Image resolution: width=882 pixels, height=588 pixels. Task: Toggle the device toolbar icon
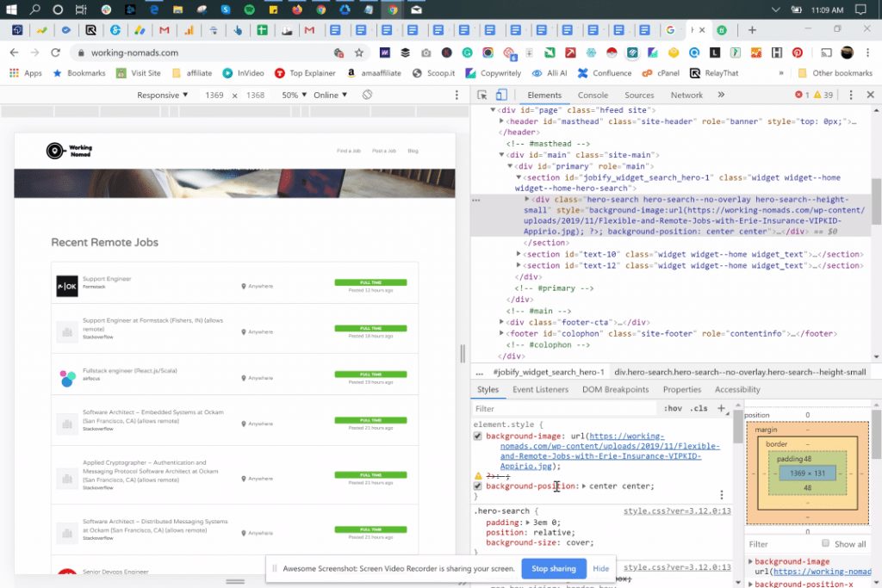click(x=501, y=96)
